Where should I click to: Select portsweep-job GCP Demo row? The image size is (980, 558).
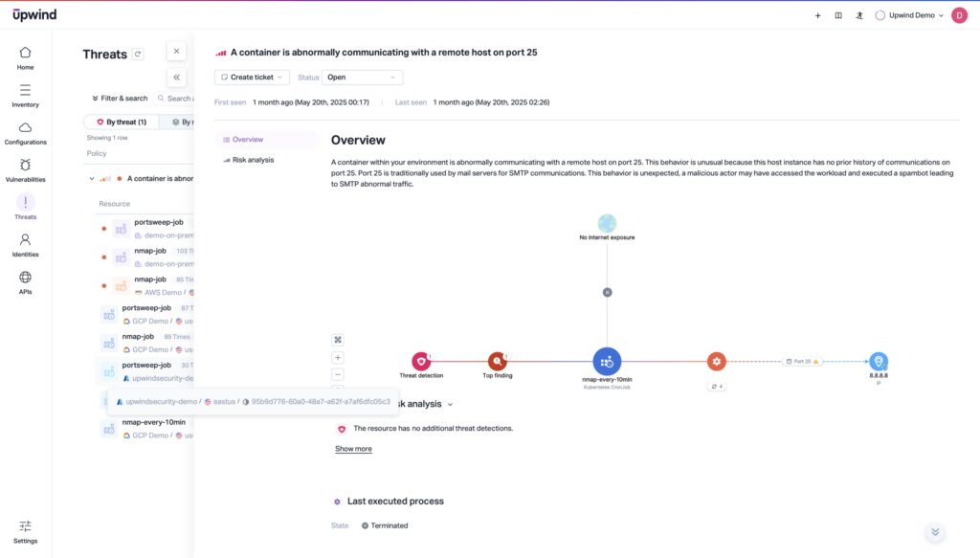click(x=146, y=314)
